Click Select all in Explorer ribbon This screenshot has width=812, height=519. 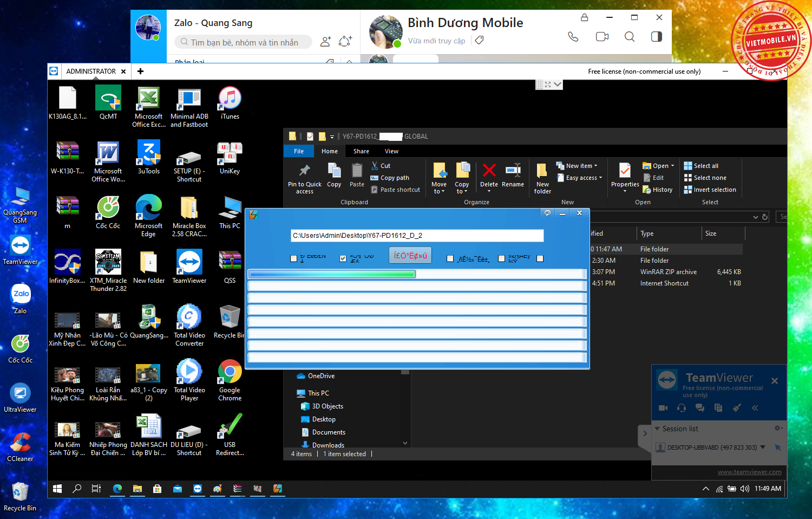(701, 166)
